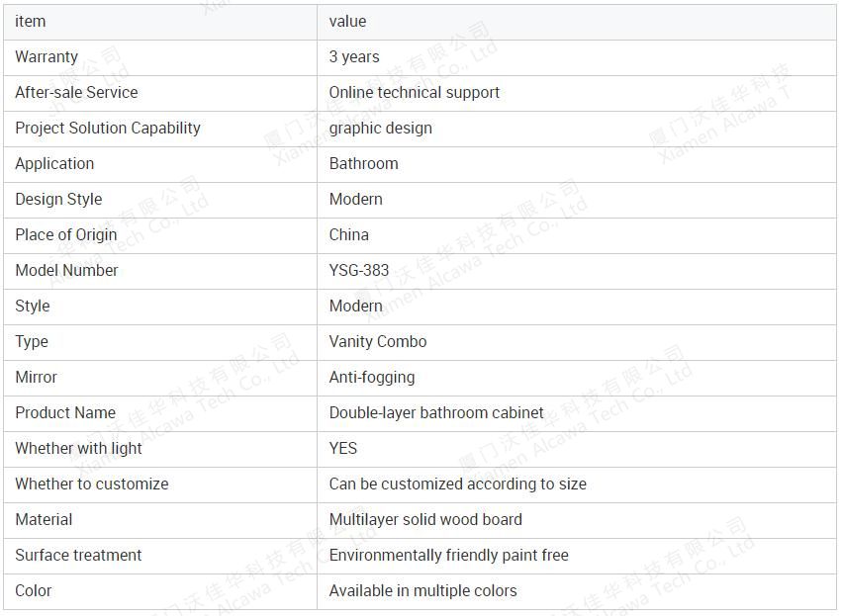
Task: Click the 'Anti-fogging' mirror value
Action: pyautogui.click(x=372, y=378)
